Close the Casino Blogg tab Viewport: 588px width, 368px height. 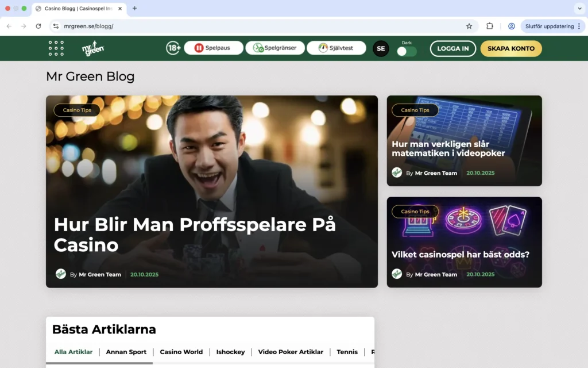[x=120, y=8]
